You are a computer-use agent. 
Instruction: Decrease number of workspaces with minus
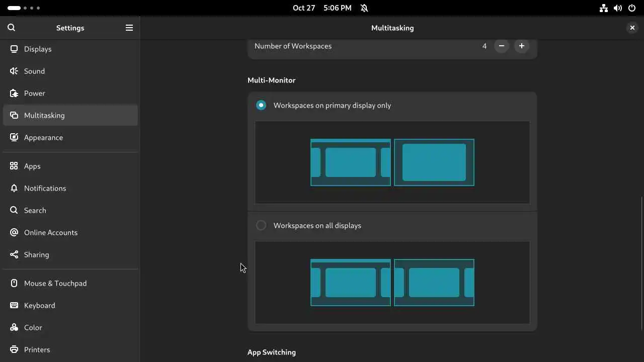502,46
